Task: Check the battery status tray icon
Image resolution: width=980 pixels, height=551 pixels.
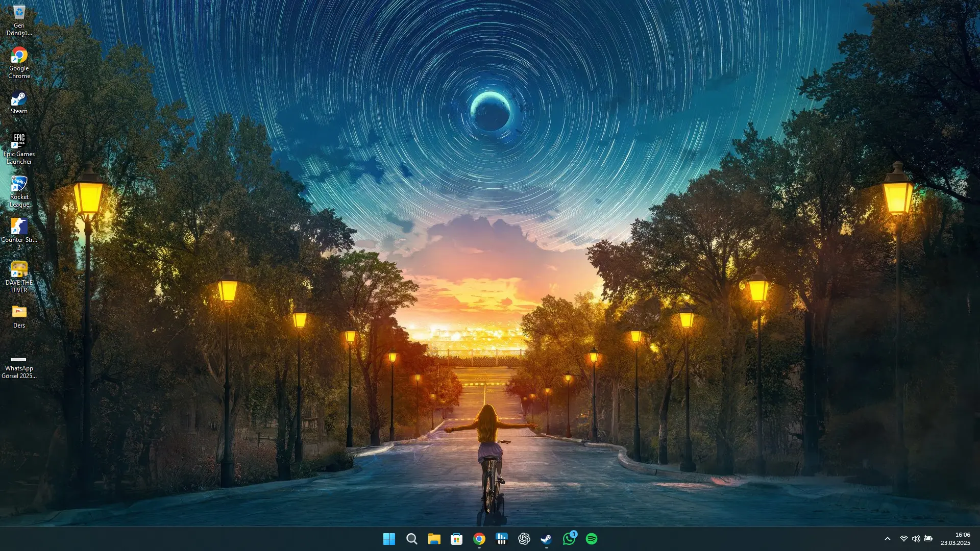Action: tap(928, 539)
